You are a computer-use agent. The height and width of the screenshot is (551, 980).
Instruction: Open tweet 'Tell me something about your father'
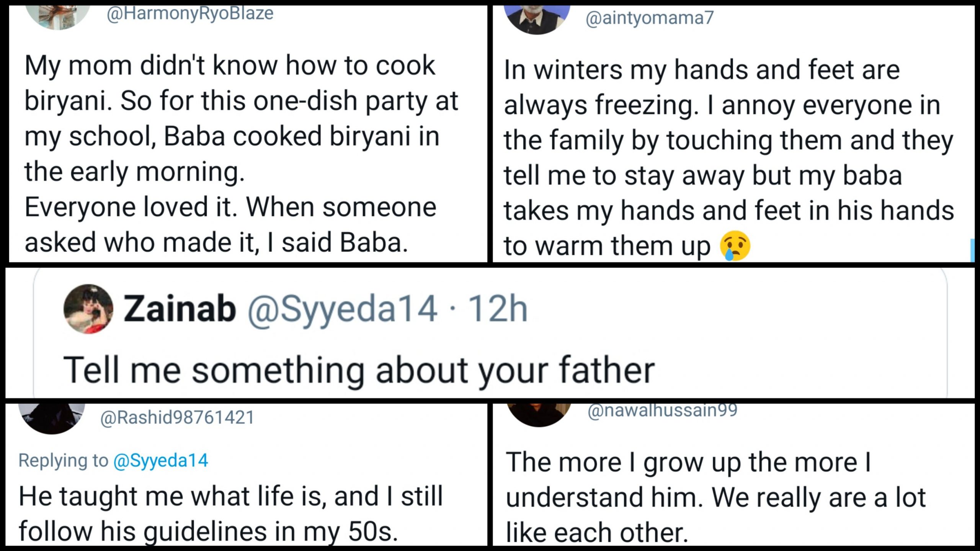point(359,370)
